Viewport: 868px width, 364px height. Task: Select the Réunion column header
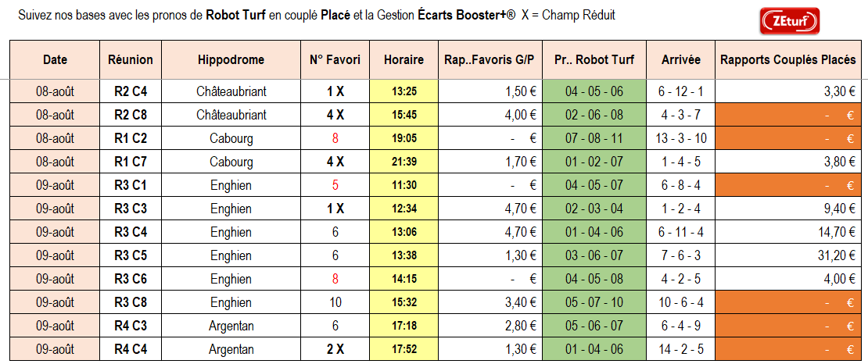[131, 59]
